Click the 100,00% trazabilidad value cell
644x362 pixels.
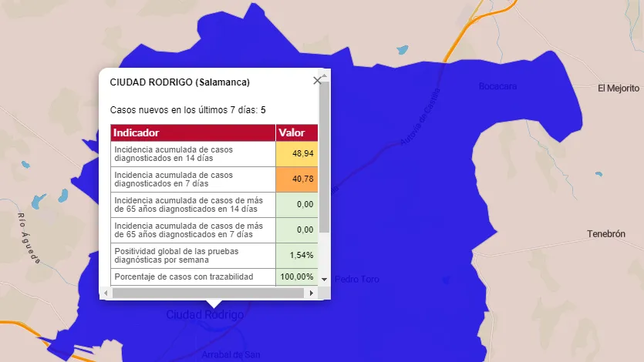[296, 276]
